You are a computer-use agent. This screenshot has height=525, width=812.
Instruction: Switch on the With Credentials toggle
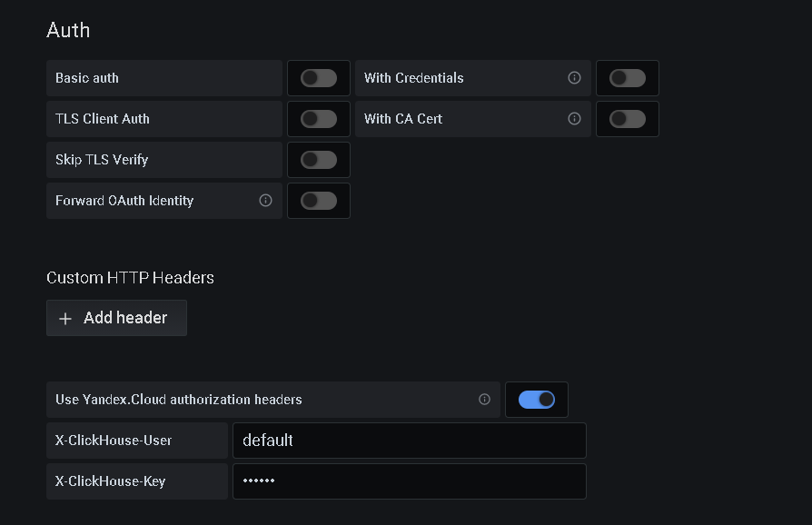coord(627,78)
